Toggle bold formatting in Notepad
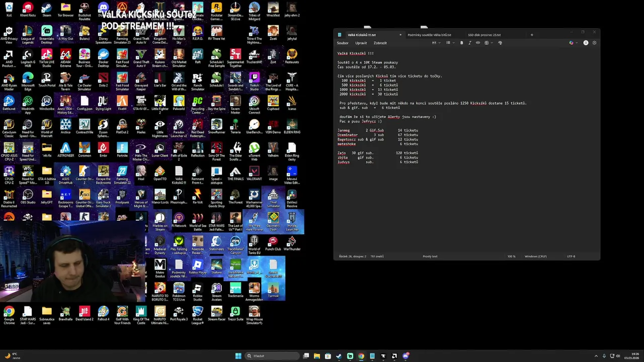Screen dimensions: 644x362 click(461, 43)
